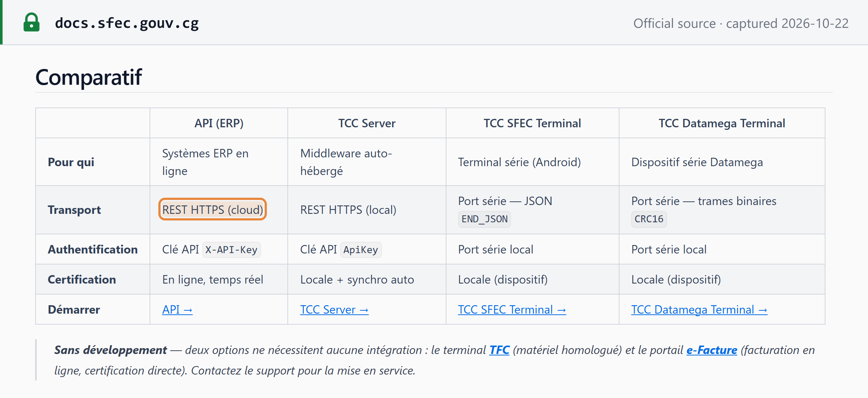
Task: Click the Official source captured date text
Action: pyautogui.click(x=741, y=23)
